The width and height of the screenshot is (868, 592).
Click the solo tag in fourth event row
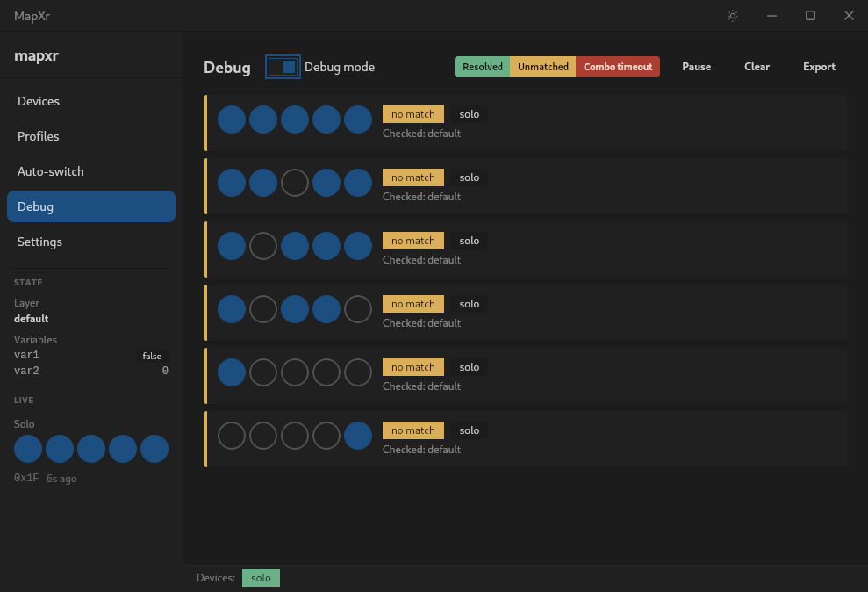click(470, 304)
